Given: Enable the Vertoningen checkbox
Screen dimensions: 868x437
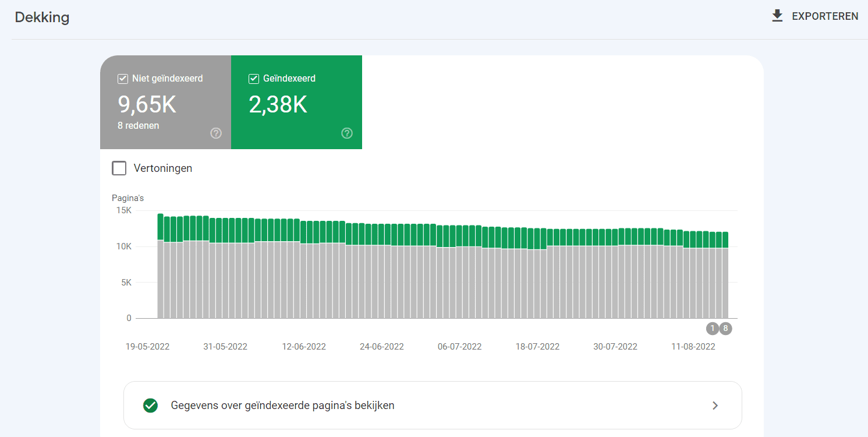Looking at the screenshot, I should click(x=119, y=168).
